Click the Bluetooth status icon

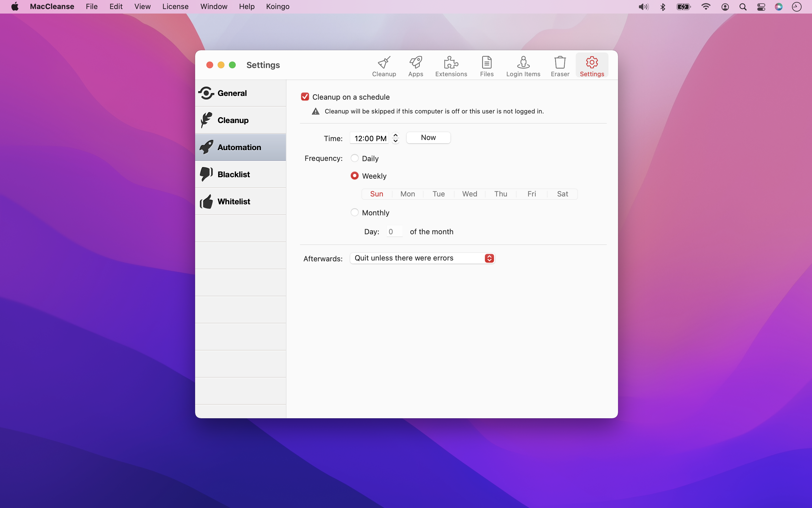662,7
